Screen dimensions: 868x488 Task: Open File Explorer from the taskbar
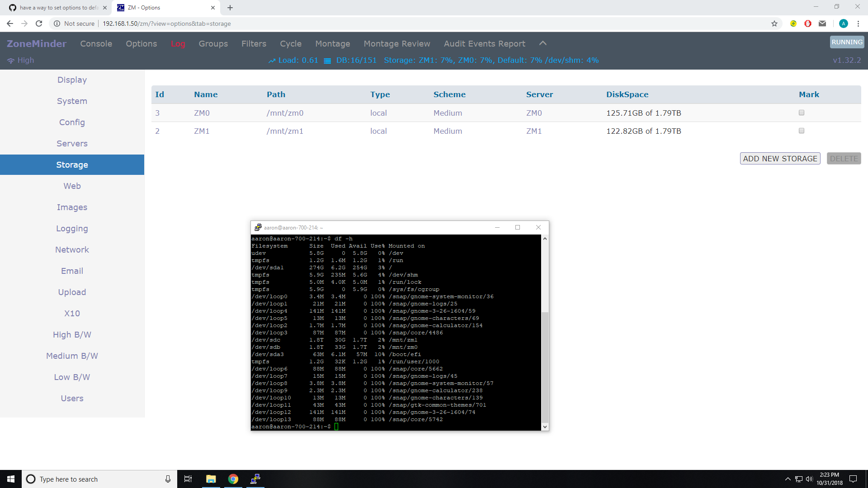(x=211, y=479)
